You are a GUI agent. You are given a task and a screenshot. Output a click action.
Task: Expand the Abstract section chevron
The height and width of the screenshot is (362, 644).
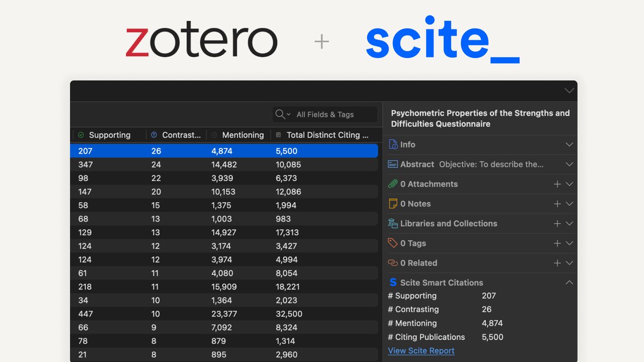click(x=569, y=165)
